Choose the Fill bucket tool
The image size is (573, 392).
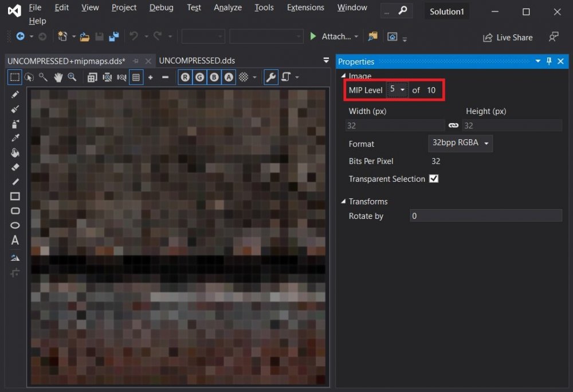(15, 152)
